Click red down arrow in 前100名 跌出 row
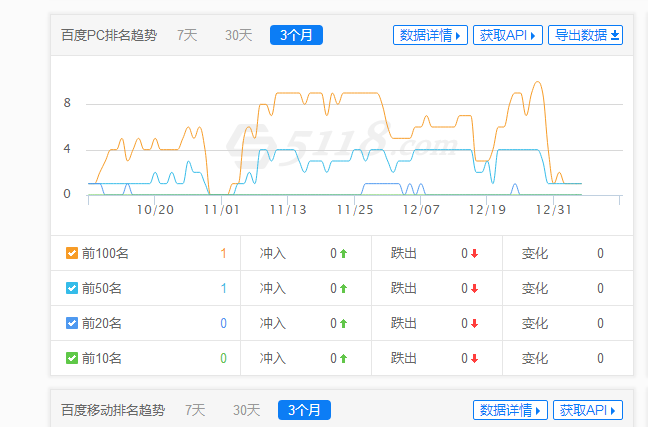Image resolution: width=648 pixels, height=427 pixels. [474, 253]
